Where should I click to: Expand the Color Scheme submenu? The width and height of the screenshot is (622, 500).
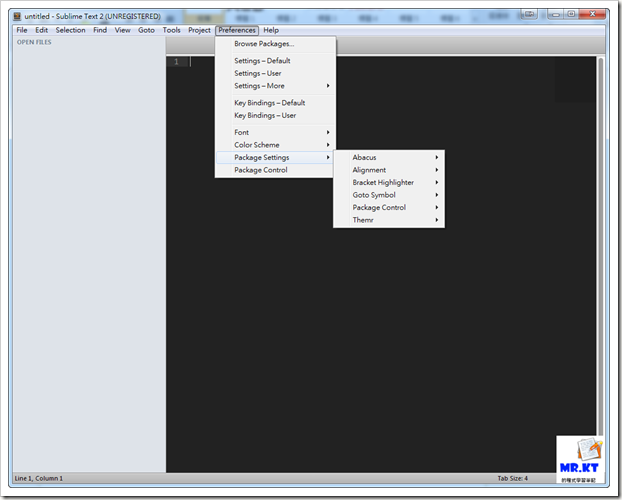(x=275, y=145)
